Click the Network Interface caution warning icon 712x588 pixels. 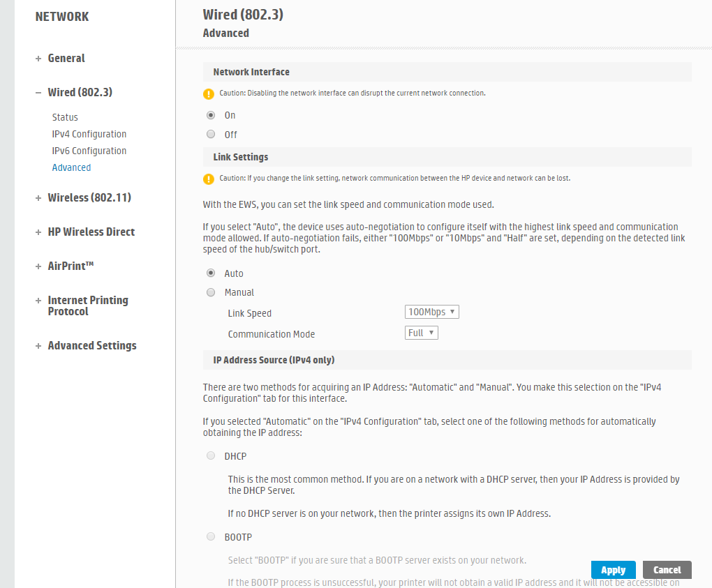pos(208,93)
